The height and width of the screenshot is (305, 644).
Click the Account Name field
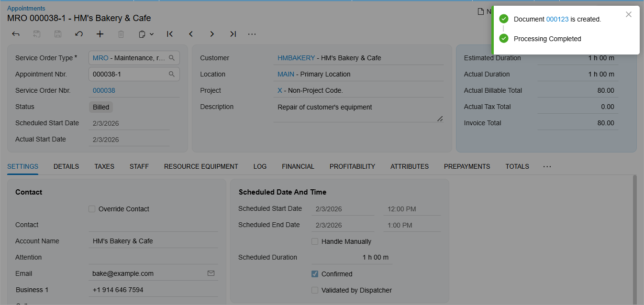(x=153, y=241)
